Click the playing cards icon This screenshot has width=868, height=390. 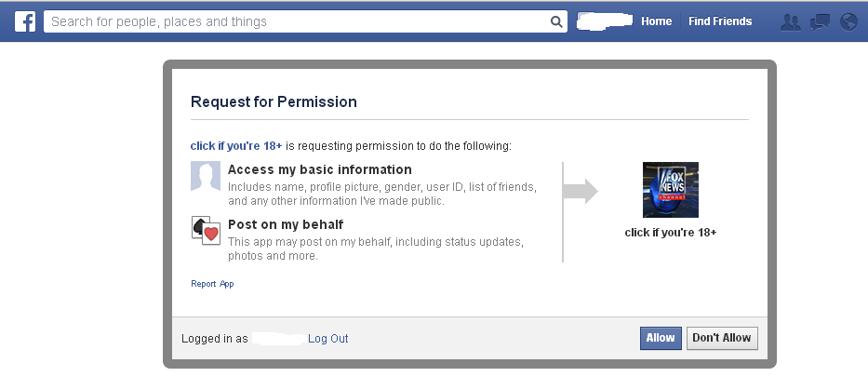coord(206,231)
